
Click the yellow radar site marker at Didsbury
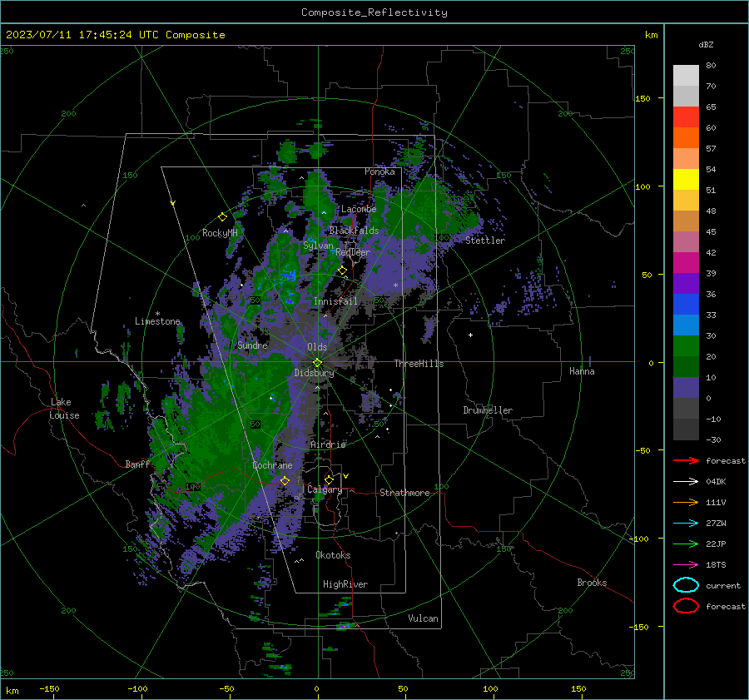click(x=317, y=363)
